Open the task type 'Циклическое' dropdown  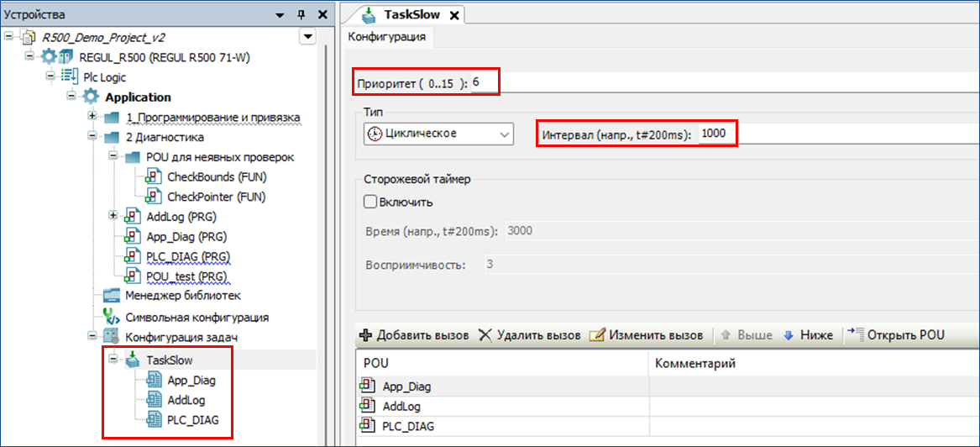[504, 134]
